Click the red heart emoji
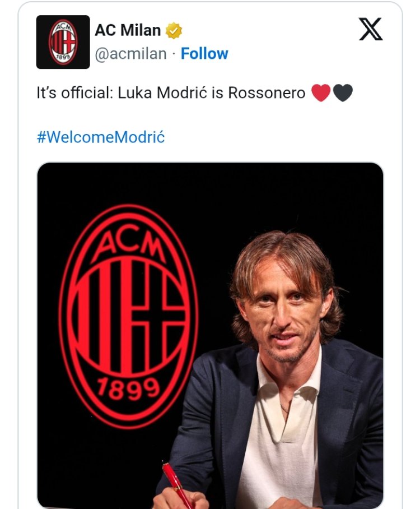The height and width of the screenshot is (509, 420). click(321, 93)
